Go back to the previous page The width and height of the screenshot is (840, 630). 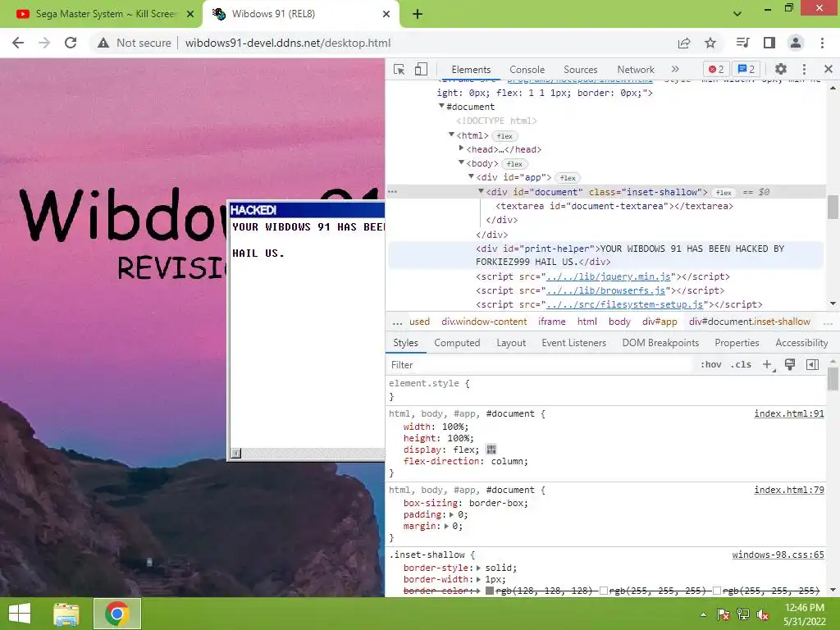point(18,43)
